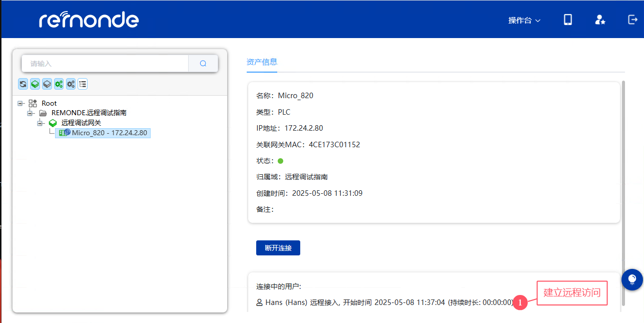Click the 状态: label text
Image resolution: width=644 pixels, height=323 pixels.
[265, 161]
